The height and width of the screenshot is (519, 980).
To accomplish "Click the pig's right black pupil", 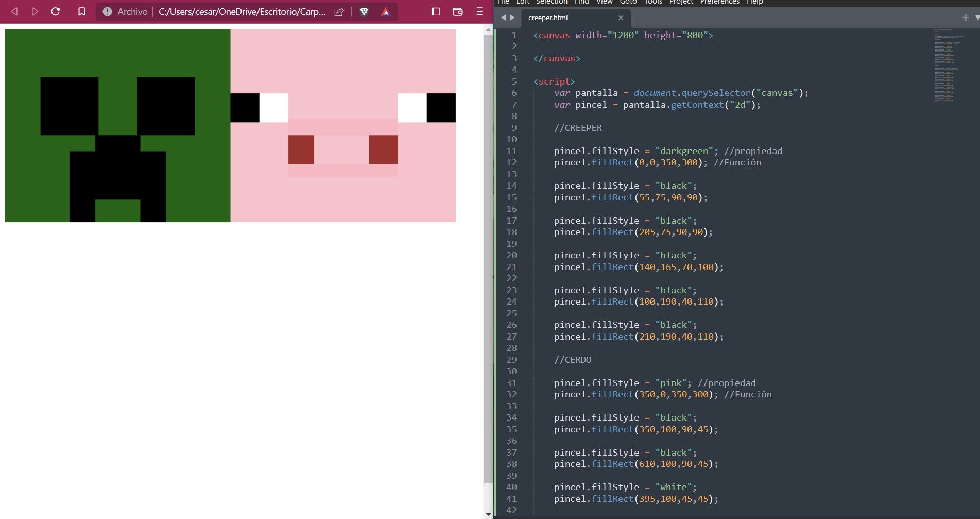I will coord(441,108).
